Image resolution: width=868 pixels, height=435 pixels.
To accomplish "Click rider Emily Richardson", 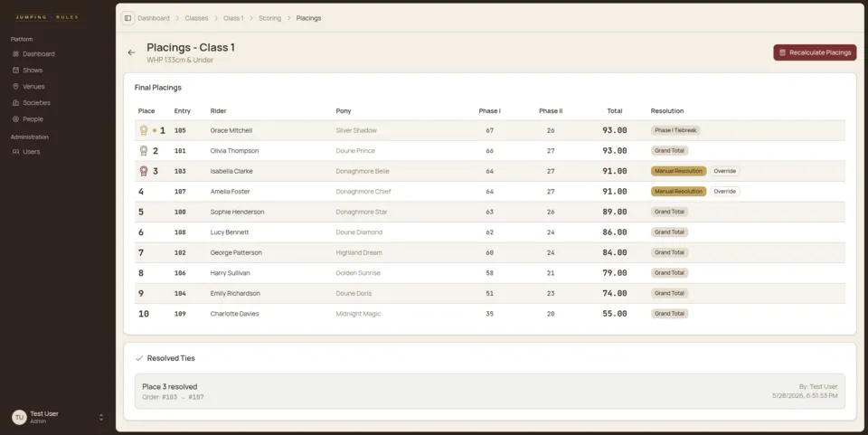I will coord(235,293).
